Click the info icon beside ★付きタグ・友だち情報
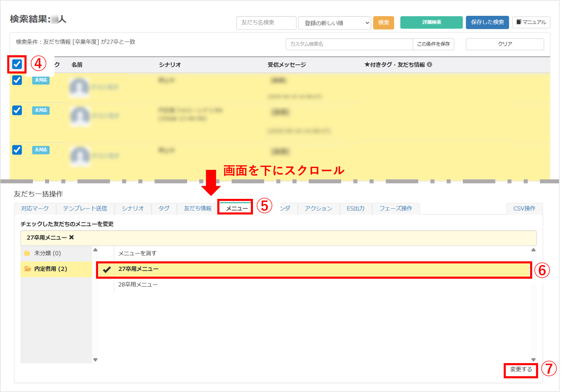Screen dimensions: 567x392 429,64
